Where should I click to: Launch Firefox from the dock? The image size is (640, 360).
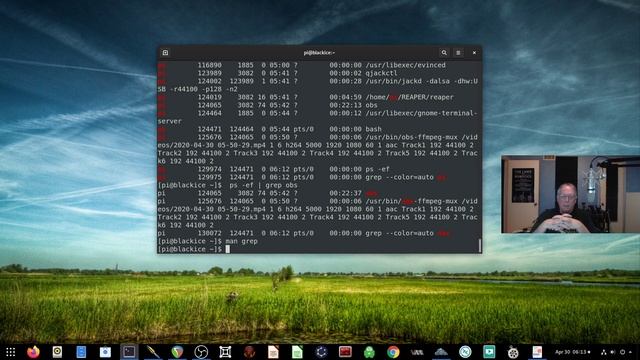[x=33, y=352]
